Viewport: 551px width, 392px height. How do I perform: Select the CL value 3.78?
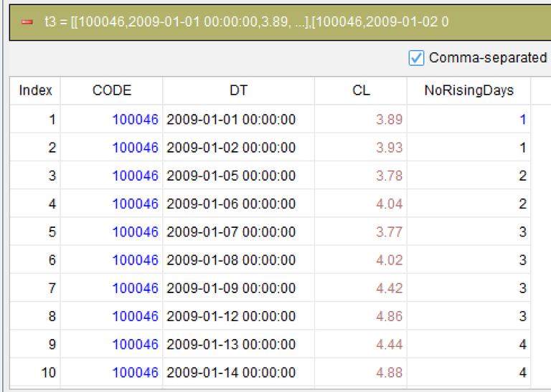point(389,176)
